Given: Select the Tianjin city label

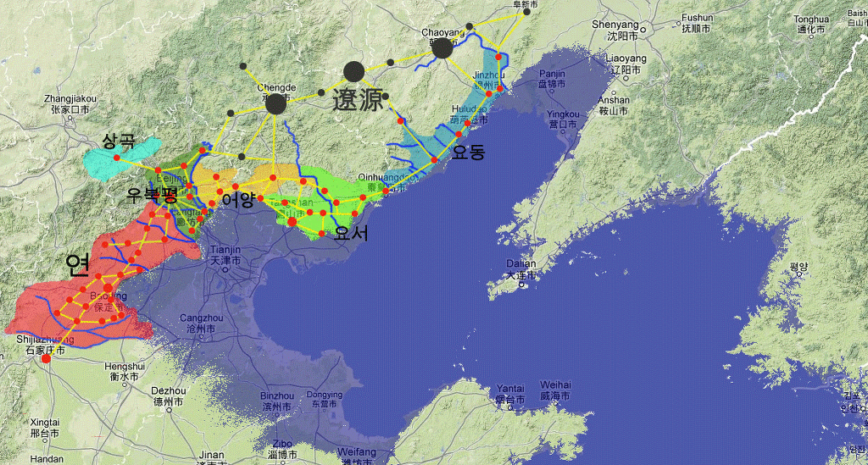Looking at the screenshot, I should coord(225,255).
